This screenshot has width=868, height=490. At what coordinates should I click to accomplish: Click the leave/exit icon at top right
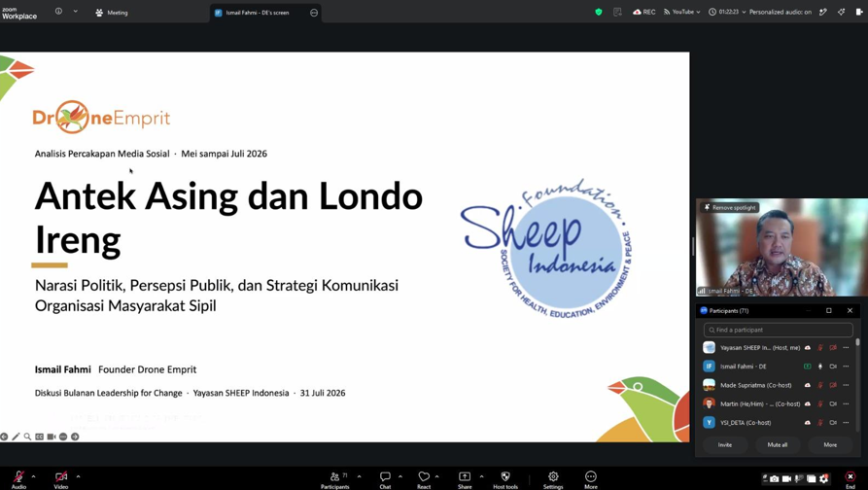pos(859,12)
